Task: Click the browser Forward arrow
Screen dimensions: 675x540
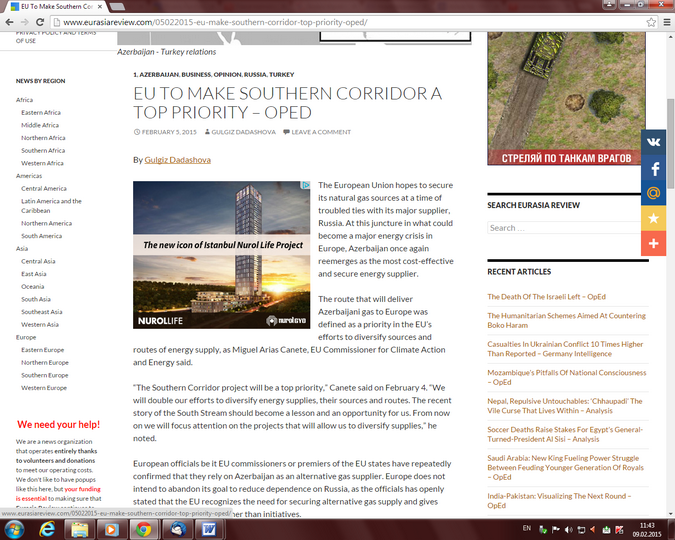Action: tap(25, 22)
